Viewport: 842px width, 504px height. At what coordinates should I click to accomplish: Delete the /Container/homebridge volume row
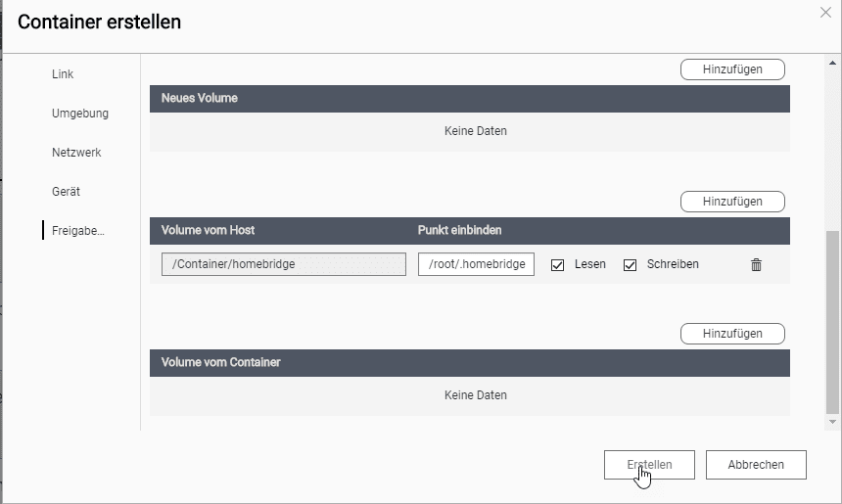pos(756,264)
